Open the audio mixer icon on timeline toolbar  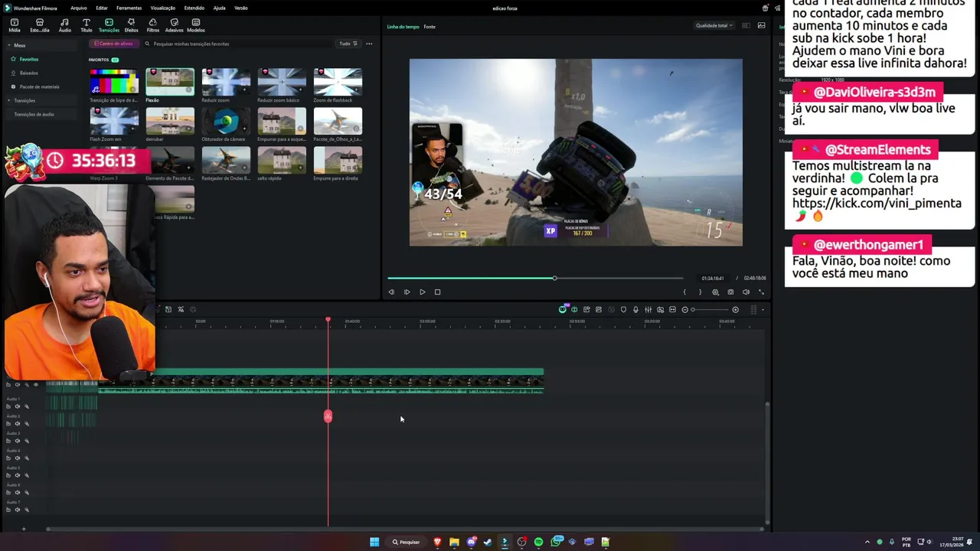(648, 310)
